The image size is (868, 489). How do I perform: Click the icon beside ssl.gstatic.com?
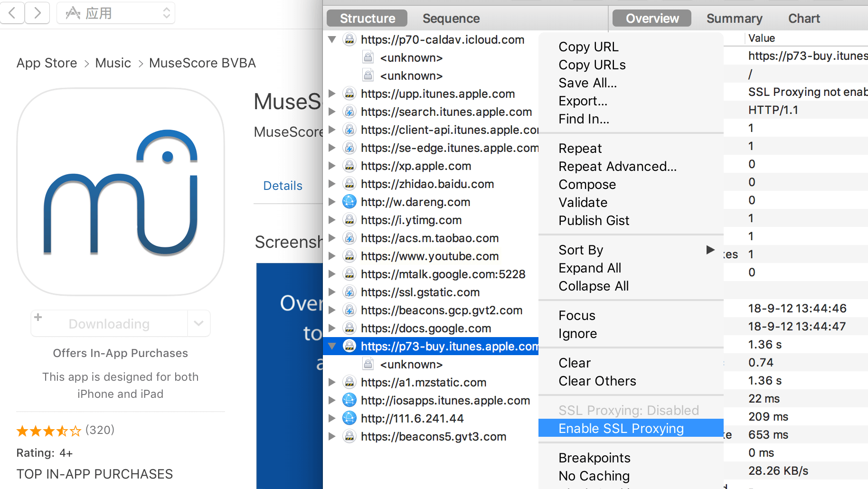(x=349, y=292)
